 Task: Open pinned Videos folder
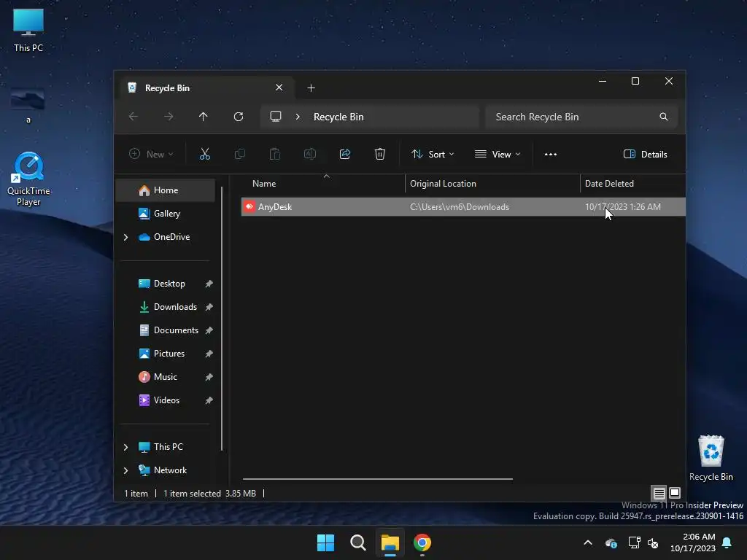tap(166, 400)
